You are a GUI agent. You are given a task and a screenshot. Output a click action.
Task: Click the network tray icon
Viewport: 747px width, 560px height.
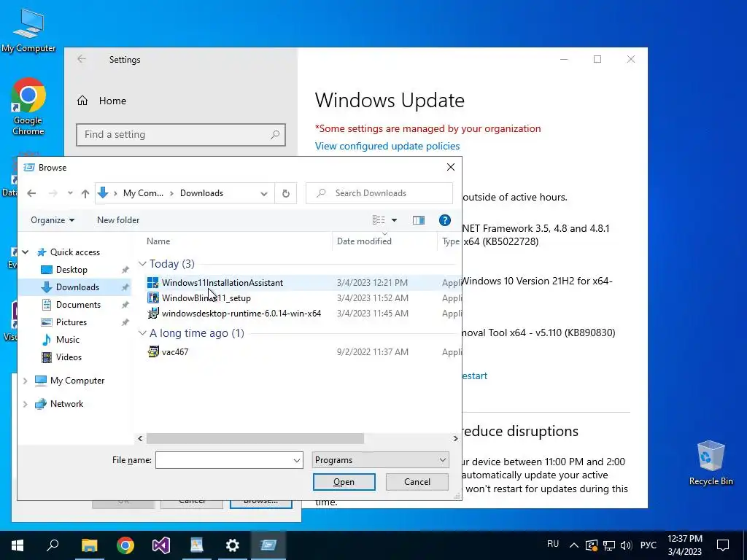click(609, 545)
